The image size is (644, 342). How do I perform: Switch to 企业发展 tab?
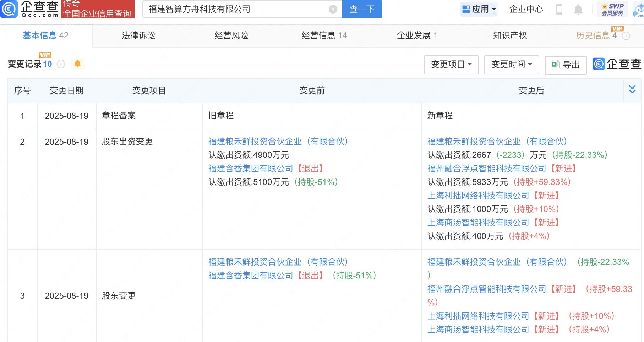[x=417, y=36]
